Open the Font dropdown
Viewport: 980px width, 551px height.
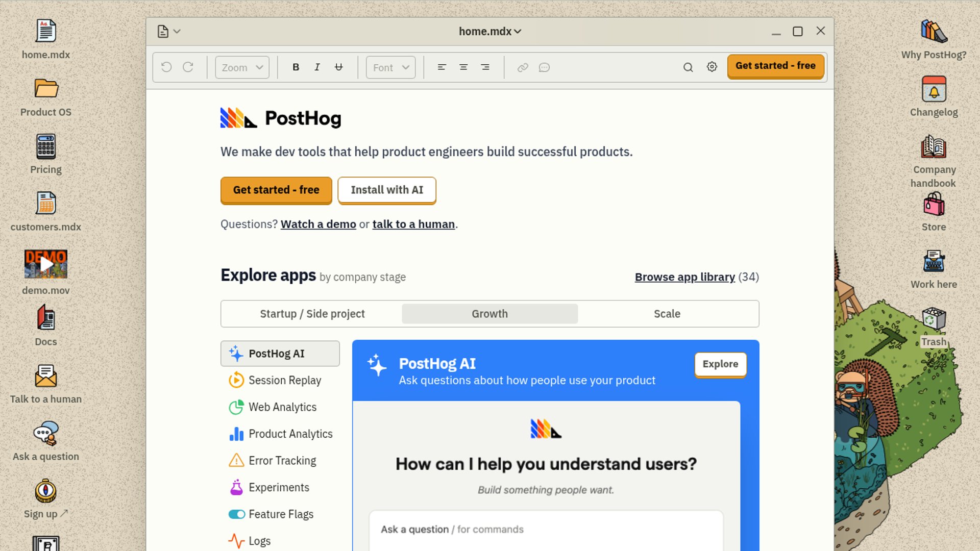pyautogui.click(x=391, y=67)
